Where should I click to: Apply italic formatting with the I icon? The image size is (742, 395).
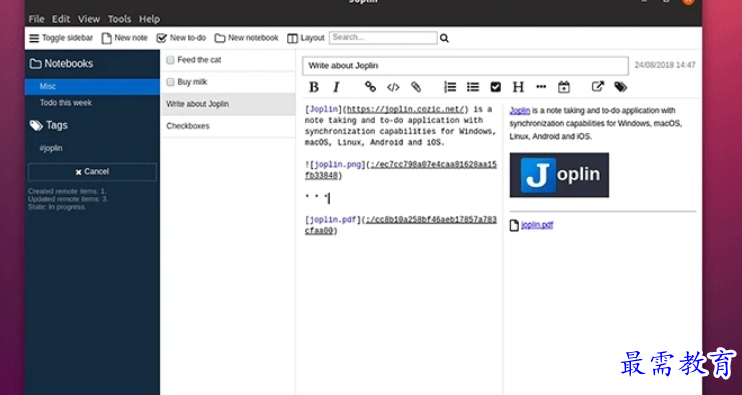pos(336,87)
